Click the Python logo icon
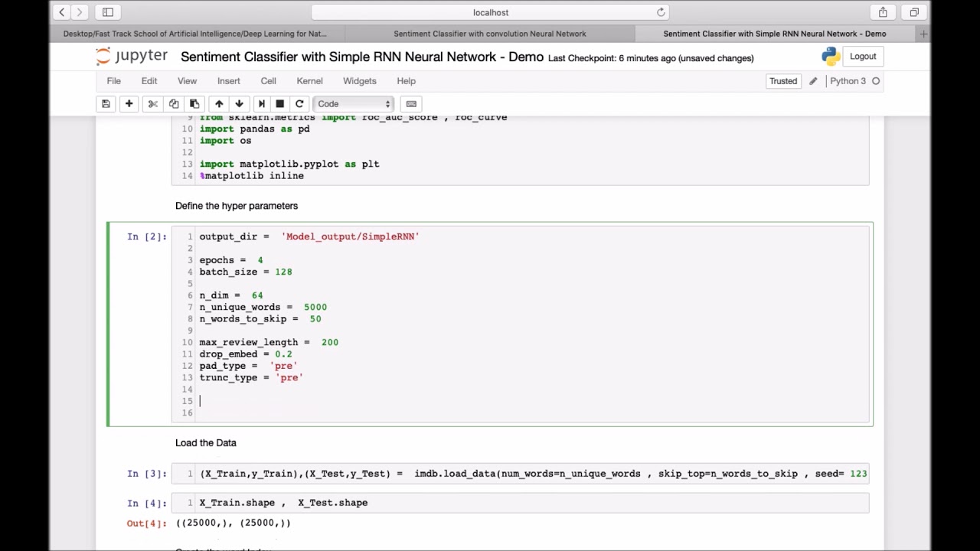This screenshot has width=980, height=551. pyautogui.click(x=831, y=57)
